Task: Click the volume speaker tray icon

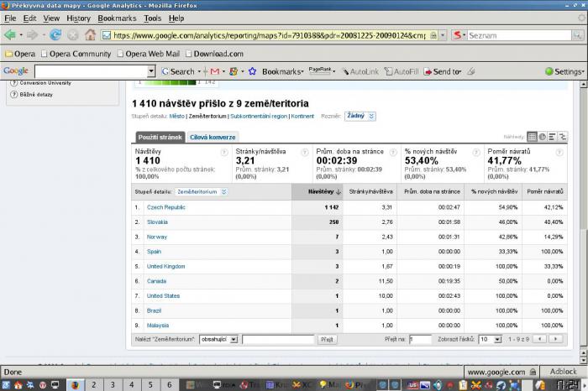Action: pos(438,384)
